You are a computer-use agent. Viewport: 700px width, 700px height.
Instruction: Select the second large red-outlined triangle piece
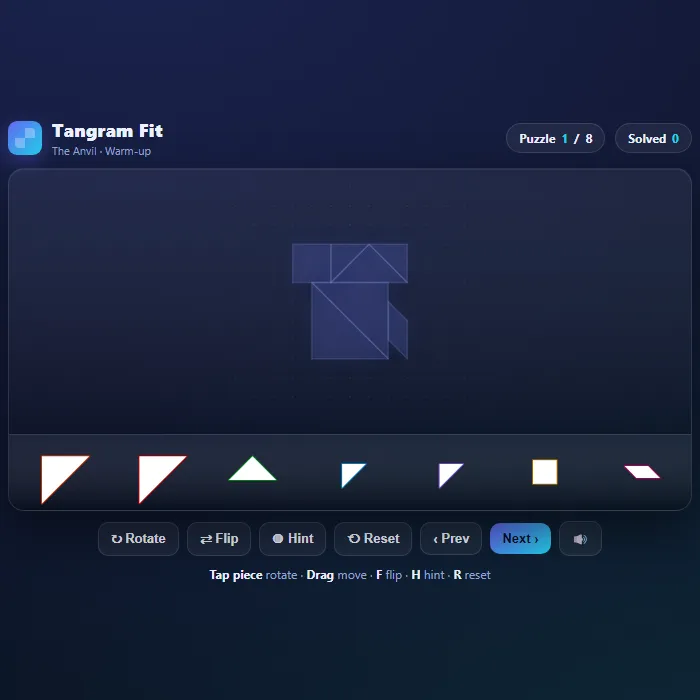tap(155, 472)
